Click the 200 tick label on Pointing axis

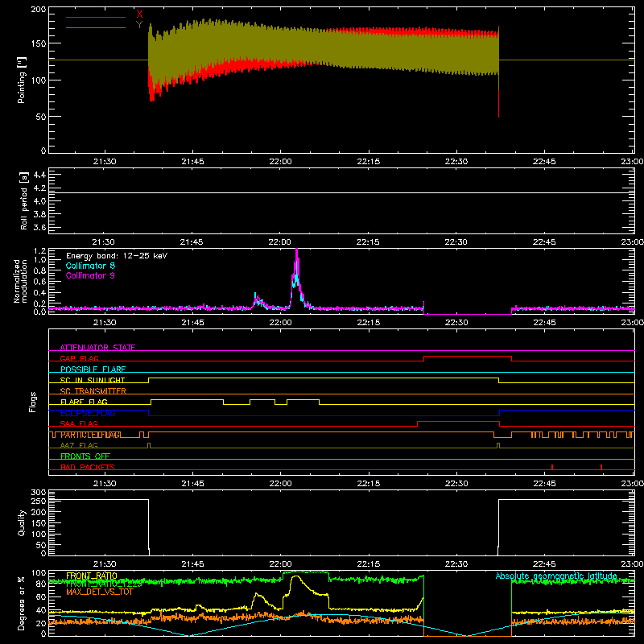point(39,10)
